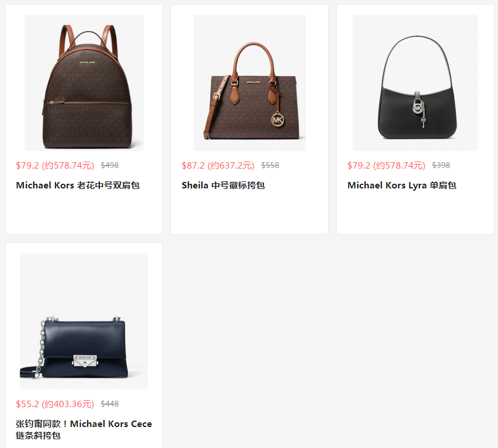Click the crossed-out $448 original price
Viewport: 498px width, 448px height.
pyautogui.click(x=110, y=404)
